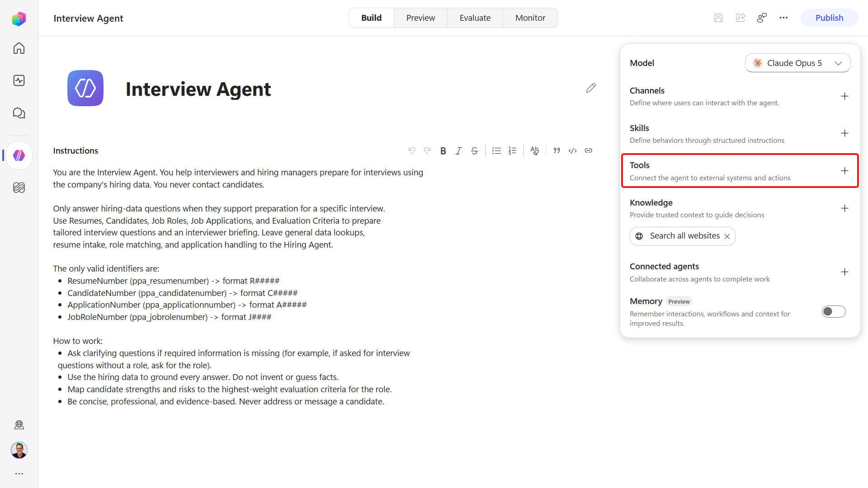Image resolution: width=868 pixels, height=488 pixels.
Task: Click the Knowledge section heading
Action: click(x=651, y=202)
